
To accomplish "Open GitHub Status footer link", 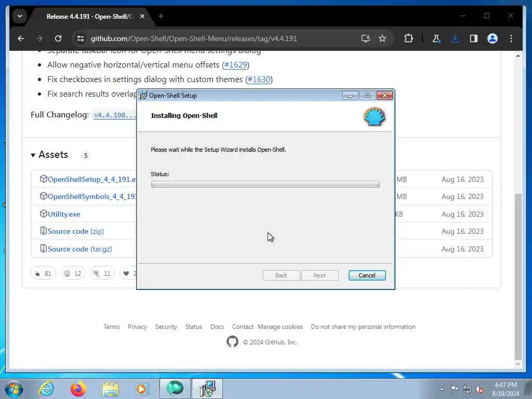I will 193,327.
